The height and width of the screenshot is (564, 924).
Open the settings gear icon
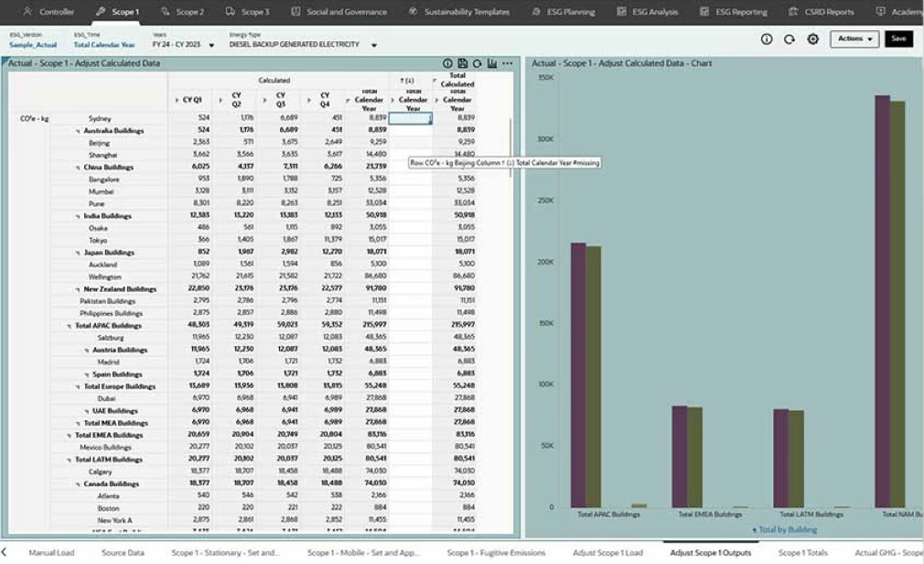click(x=812, y=39)
